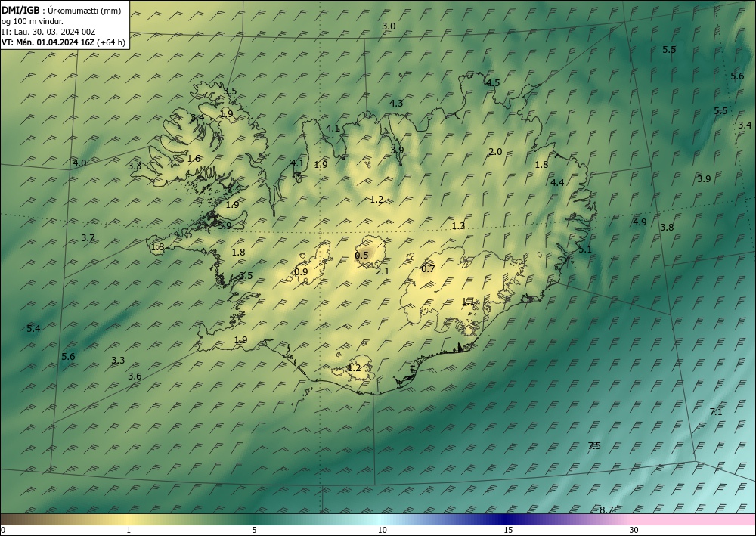Screen dimensions: 756x536
Task: Click the color scale label "10"
Action: click(383, 530)
